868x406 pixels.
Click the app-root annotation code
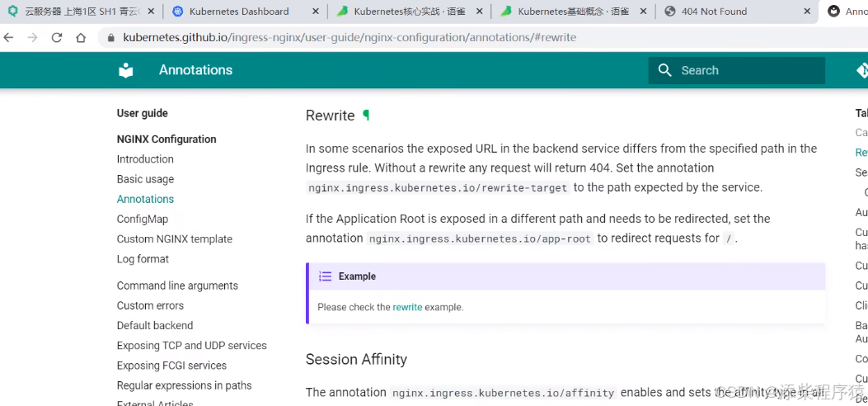coord(481,238)
